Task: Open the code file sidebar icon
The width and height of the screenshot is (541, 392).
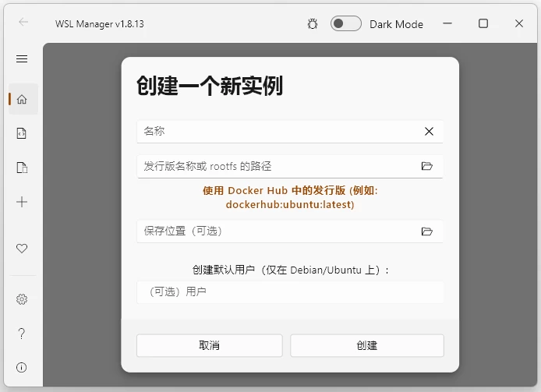Action: (x=22, y=133)
